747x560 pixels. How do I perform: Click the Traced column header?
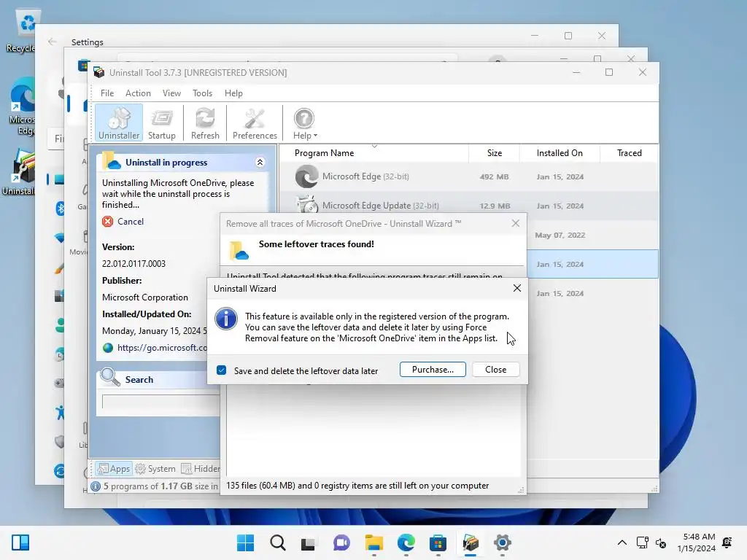629,153
